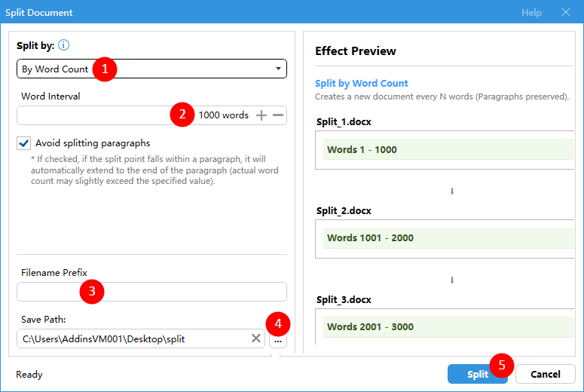
Task: Click the Effect Preview heading
Action: (x=356, y=51)
